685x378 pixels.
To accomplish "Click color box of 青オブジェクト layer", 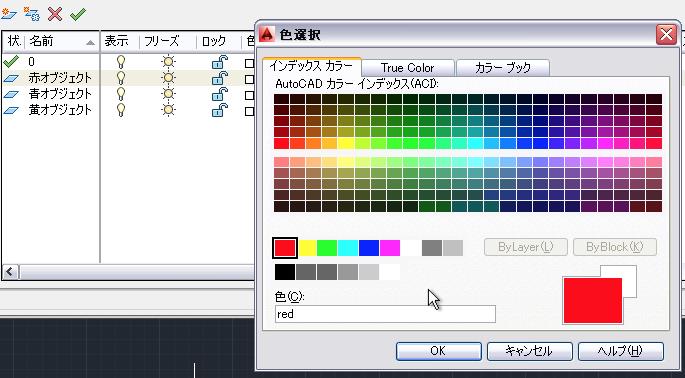I will coord(249,95).
